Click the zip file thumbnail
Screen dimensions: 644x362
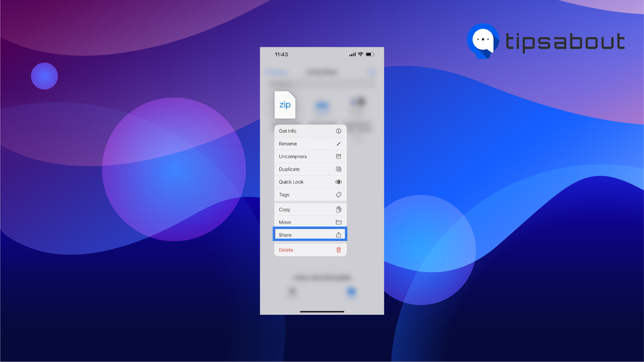tap(285, 105)
